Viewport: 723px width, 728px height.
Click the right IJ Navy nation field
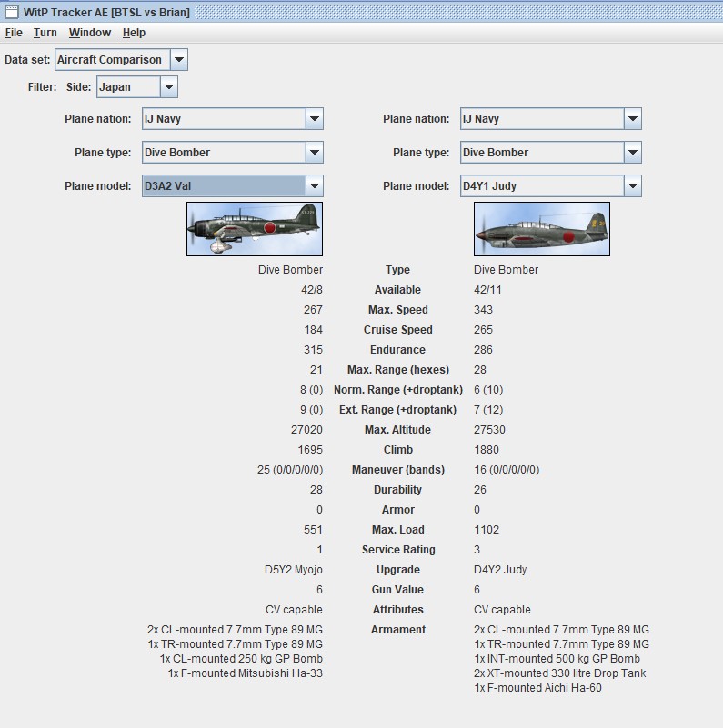coord(542,119)
